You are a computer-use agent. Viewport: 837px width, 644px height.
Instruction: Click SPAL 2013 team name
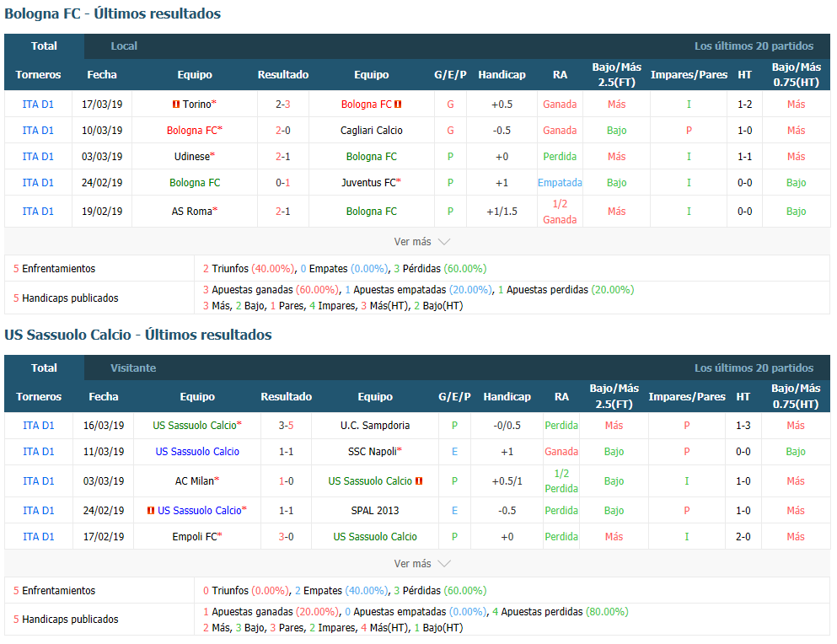(x=375, y=511)
